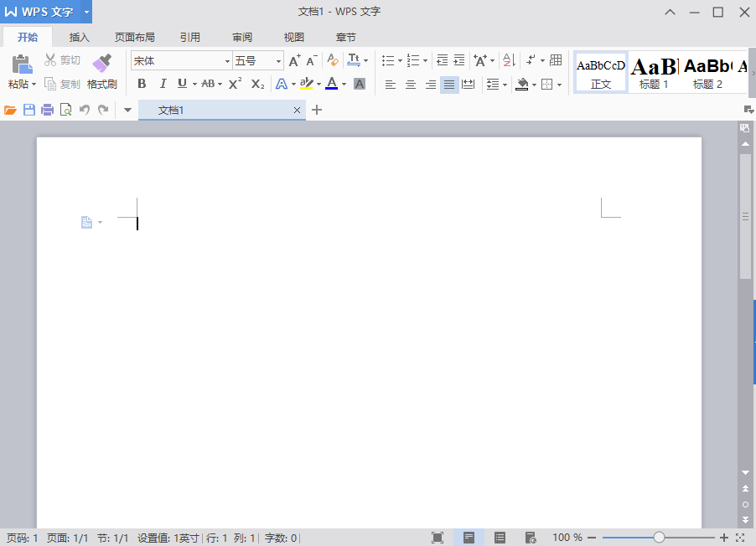The image size is (756, 546).
Task: Apply the 标题 1 style
Action: coord(654,72)
